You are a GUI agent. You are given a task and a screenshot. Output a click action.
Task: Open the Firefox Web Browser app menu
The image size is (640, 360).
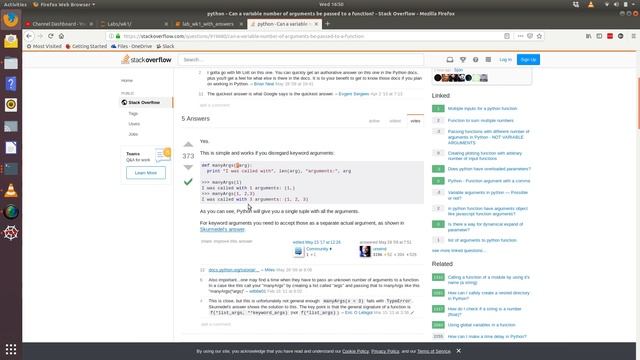pos(64,4)
